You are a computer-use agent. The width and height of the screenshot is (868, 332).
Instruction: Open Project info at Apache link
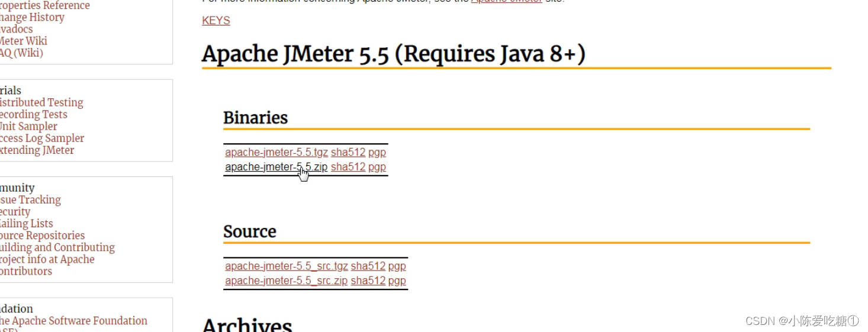pyautogui.click(x=47, y=259)
